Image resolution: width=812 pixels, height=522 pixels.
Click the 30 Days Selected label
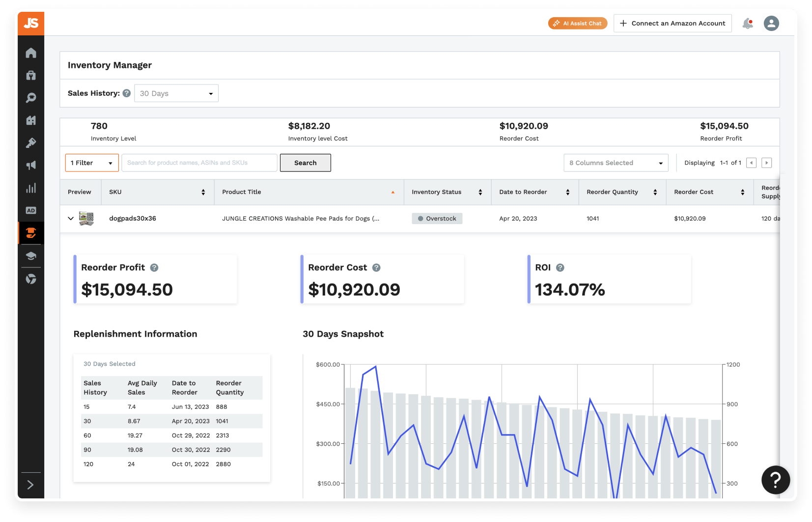tap(110, 364)
